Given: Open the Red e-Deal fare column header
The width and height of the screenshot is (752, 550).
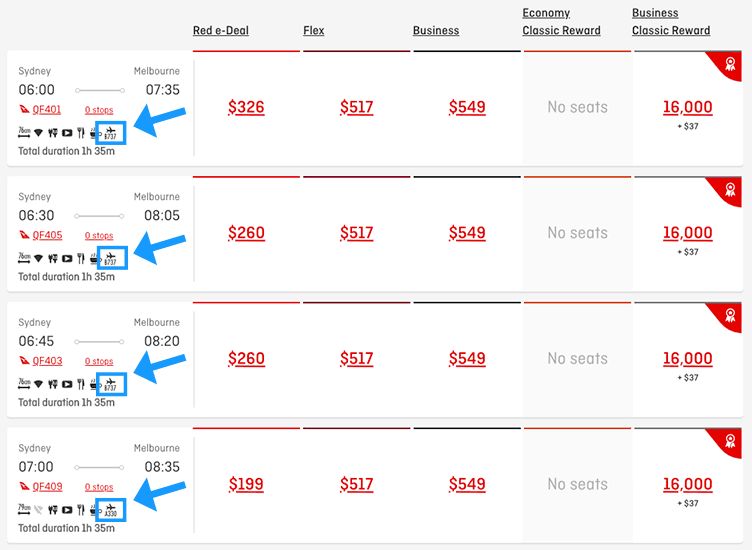Looking at the screenshot, I should (x=221, y=31).
